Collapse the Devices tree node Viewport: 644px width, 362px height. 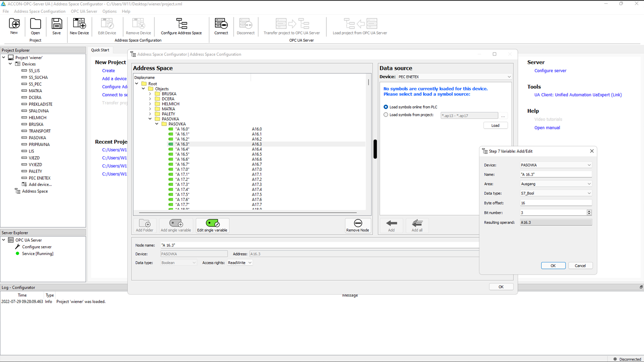point(10,64)
